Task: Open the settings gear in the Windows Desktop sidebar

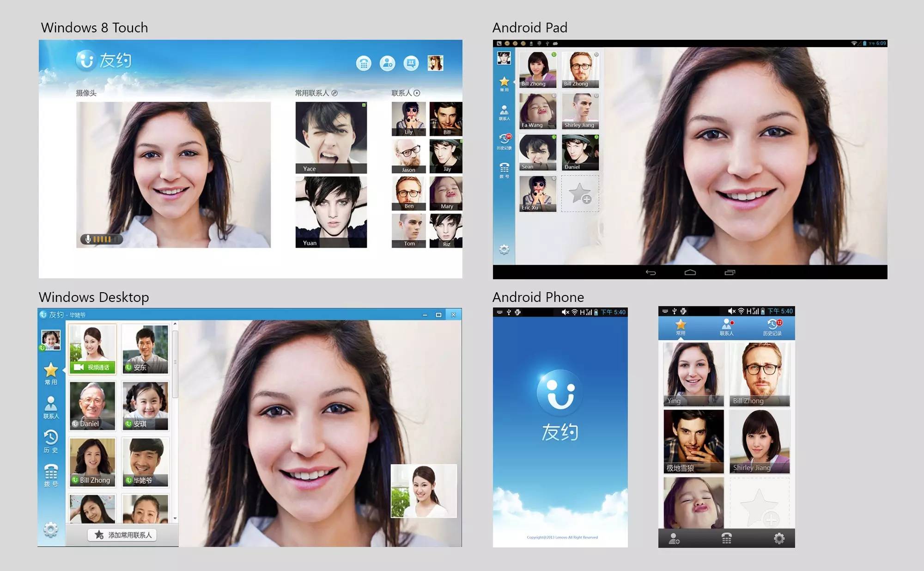Action: pyautogui.click(x=51, y=529)
